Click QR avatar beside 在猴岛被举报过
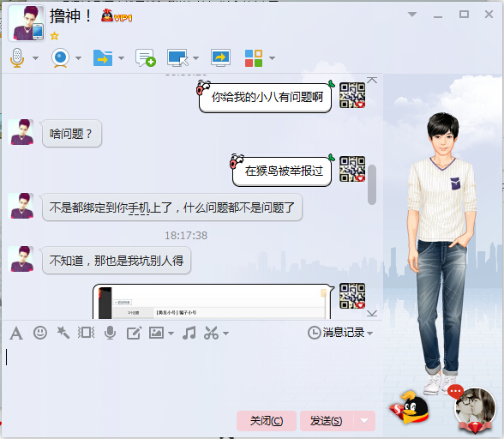 [x=352, y=169]
